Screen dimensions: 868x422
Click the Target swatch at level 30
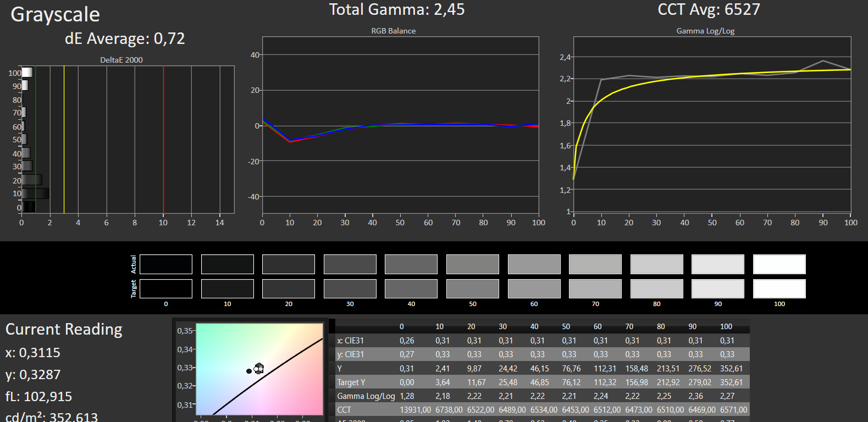[x=350, y=289]
